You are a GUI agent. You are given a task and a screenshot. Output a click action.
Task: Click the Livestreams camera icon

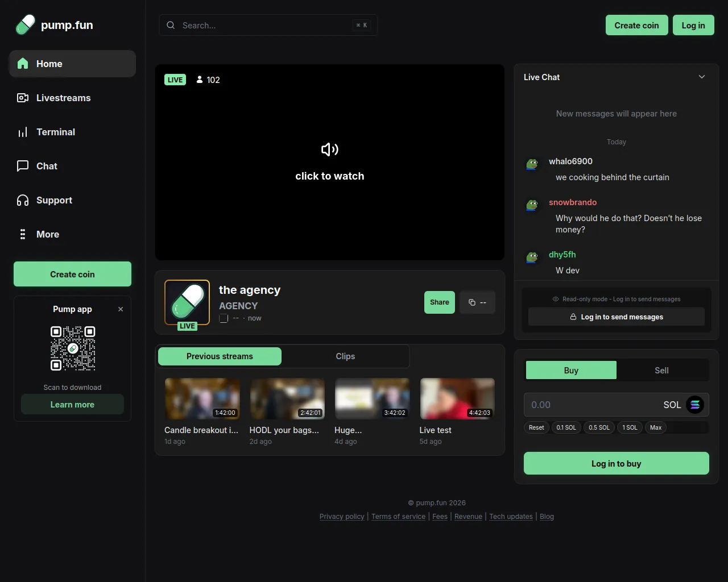click(x=23, y=98)
